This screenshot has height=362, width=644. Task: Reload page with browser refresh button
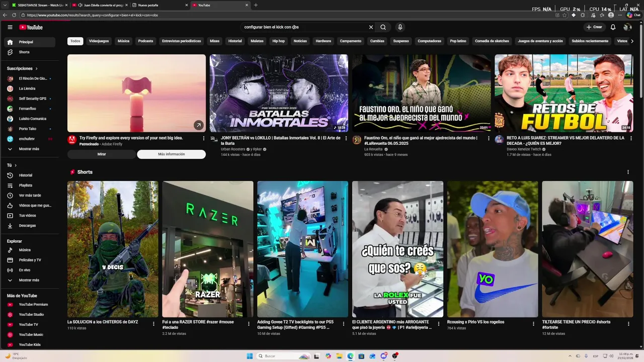point(14,15)
